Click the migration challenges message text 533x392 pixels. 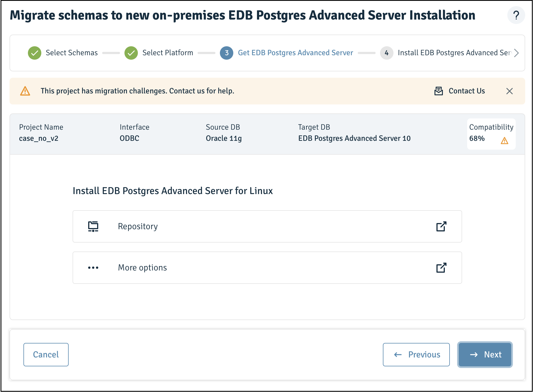click(x=137, y=91)
